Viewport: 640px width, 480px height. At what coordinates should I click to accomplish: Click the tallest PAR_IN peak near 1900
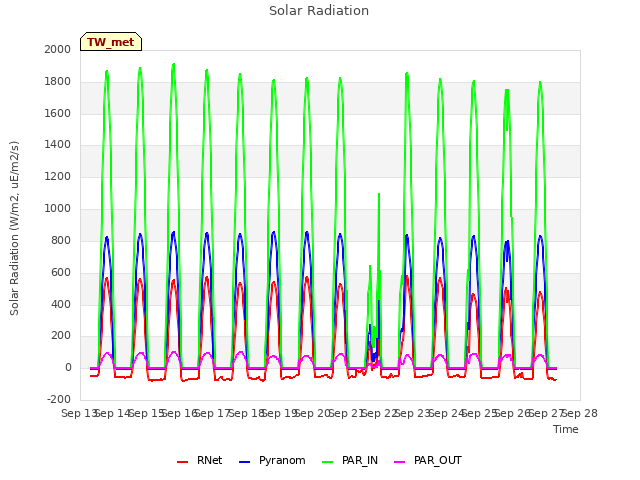[173, 64]
